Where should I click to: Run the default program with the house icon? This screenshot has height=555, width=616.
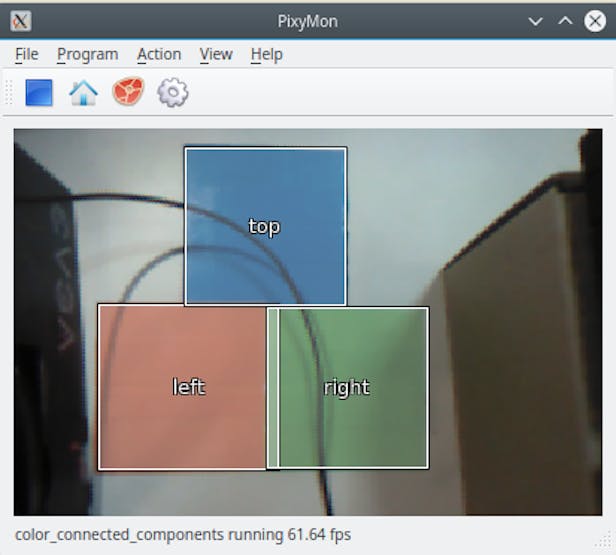click(x=83, y=93)
